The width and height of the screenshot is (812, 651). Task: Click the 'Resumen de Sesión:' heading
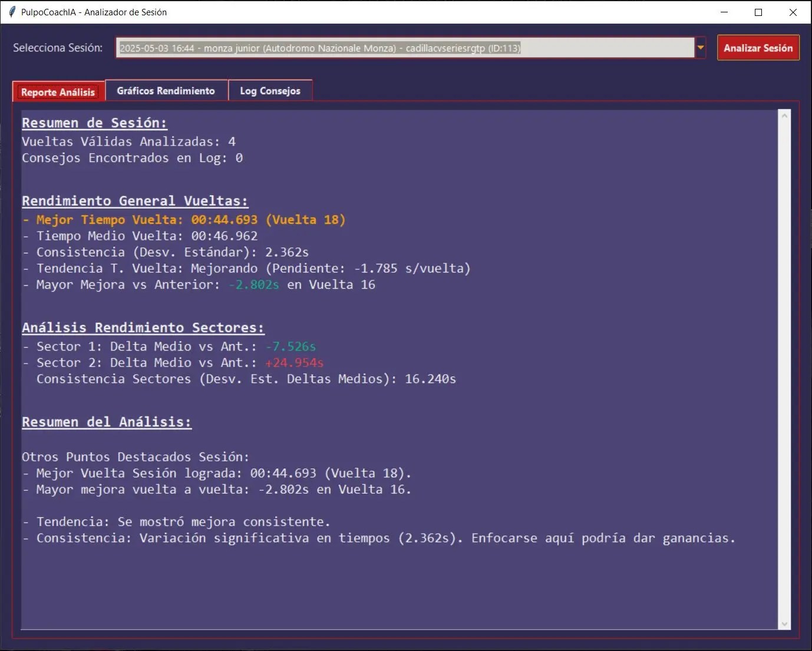click(x=94, y=123)
